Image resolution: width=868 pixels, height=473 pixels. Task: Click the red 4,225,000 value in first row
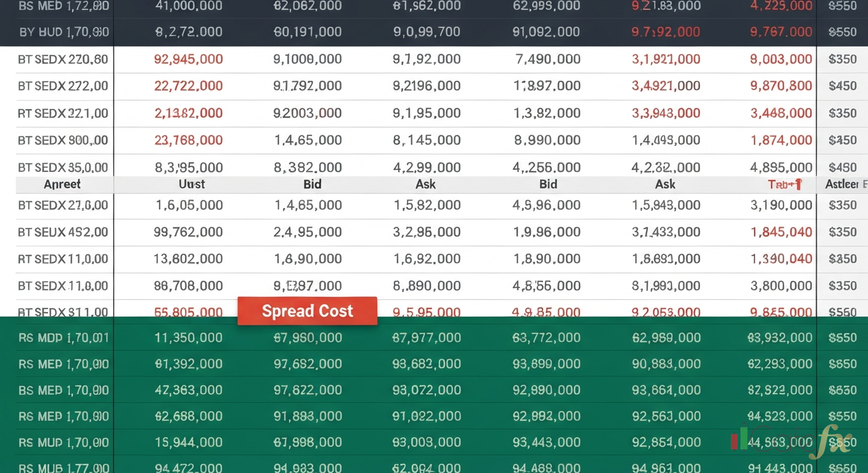(x=780, y=6)
